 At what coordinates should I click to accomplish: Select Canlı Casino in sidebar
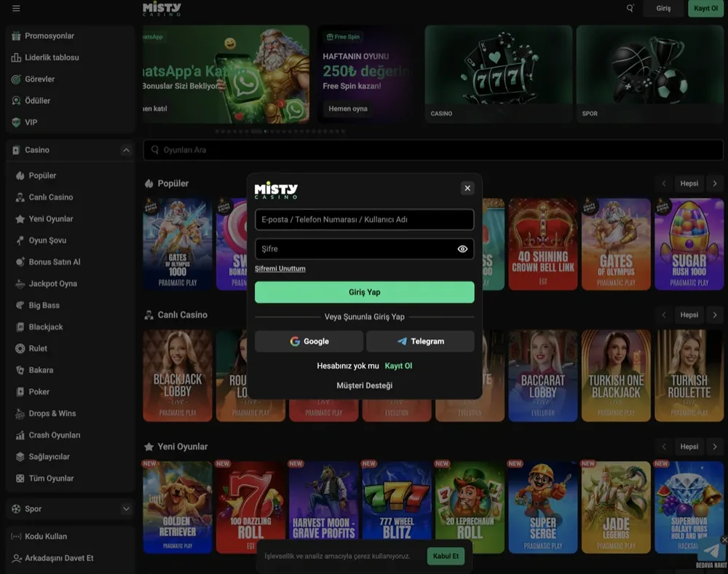point(70,197)
